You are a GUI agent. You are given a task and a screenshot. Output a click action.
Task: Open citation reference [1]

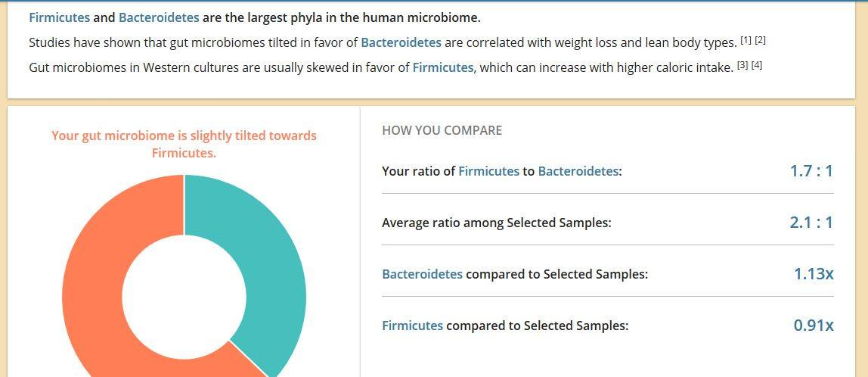746,40
